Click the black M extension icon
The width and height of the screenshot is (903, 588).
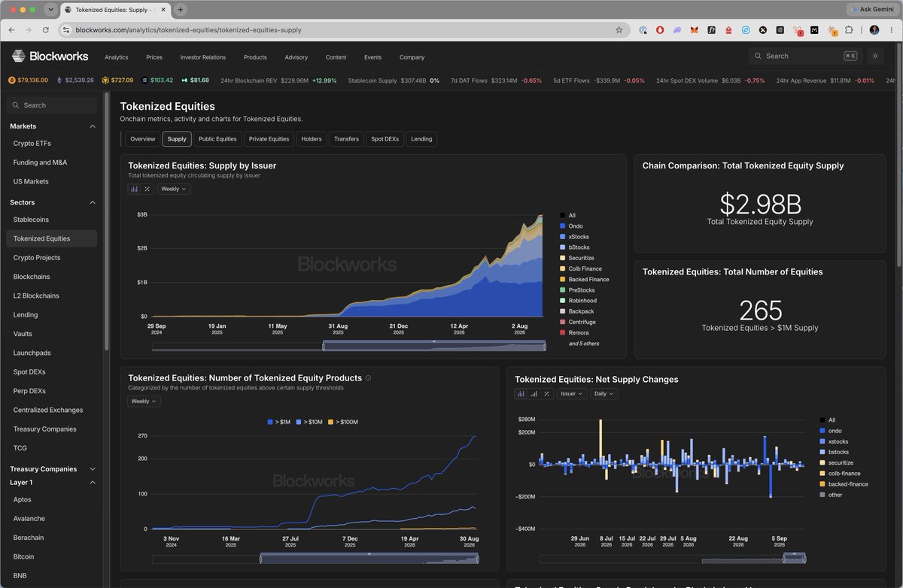[814, 30]
